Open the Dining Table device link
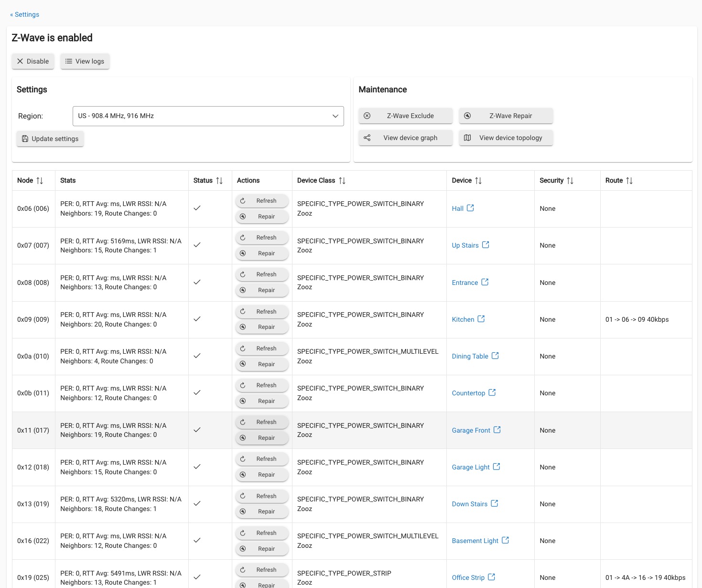The width and height of the screenshot is (702, 588). tap(470, 357)
